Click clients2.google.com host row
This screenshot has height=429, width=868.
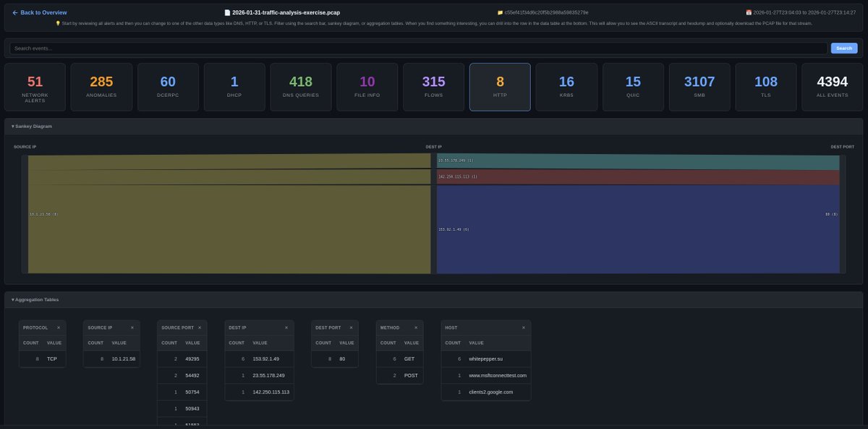[x=486, y=392]
